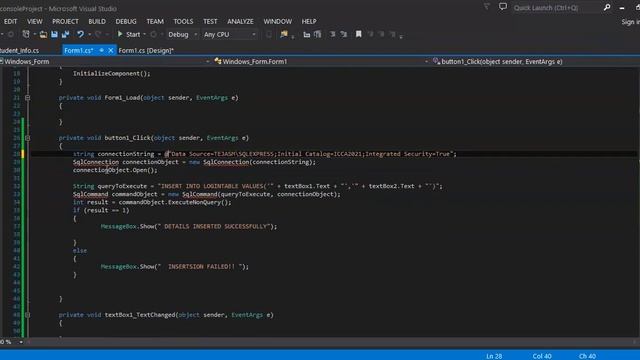
Task: Open the PROJECT menu
Action: pyautogui.click(x=65, y=21)
